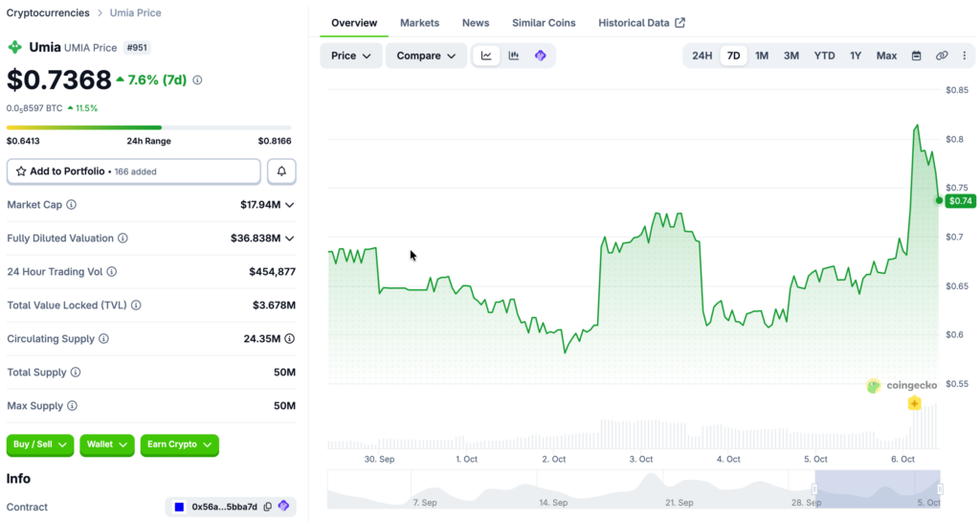Screen dimensions: 980x522
Task: Select the YTD time range
Action: click(824, 56)
